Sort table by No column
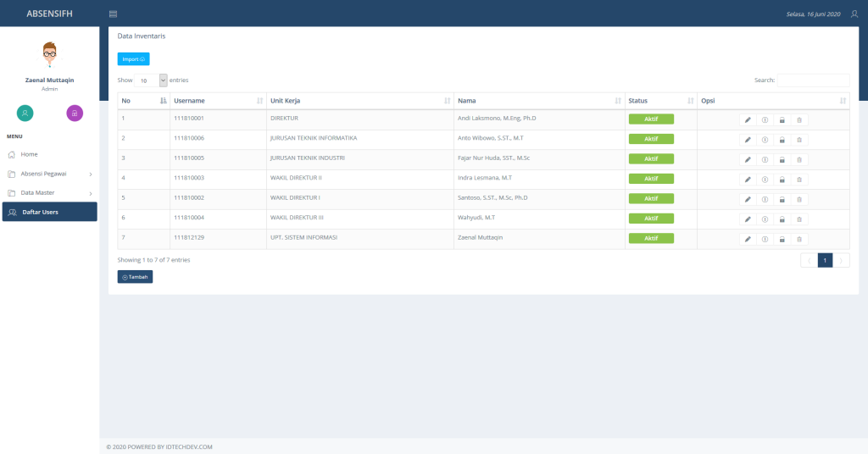Image resolution: width=868 pixels, height=454 pixels. (x=144, y=101)
